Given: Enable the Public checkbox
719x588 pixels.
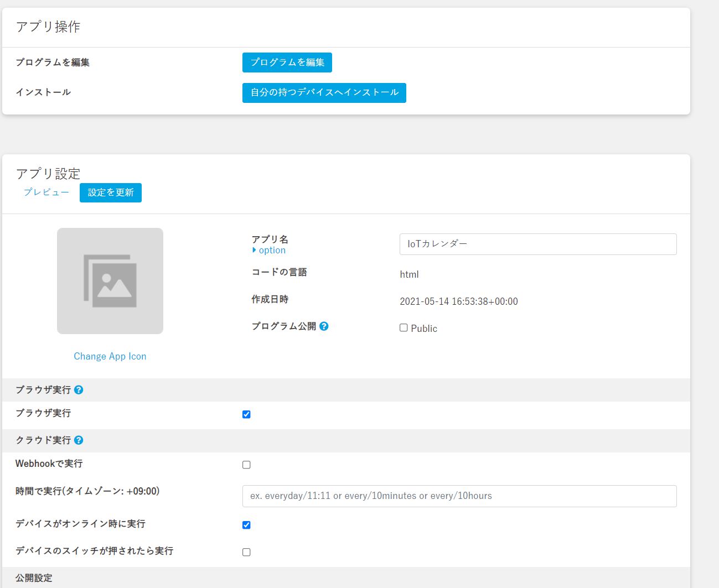Looking at the screenshot, I should (x=404, y=328).
